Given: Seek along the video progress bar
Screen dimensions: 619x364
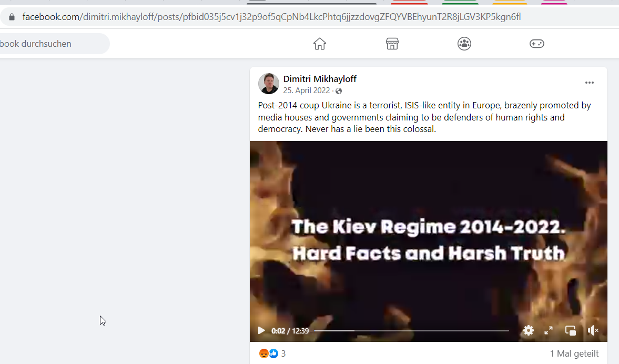Looking at the screenshot, I should click(411, 330).
